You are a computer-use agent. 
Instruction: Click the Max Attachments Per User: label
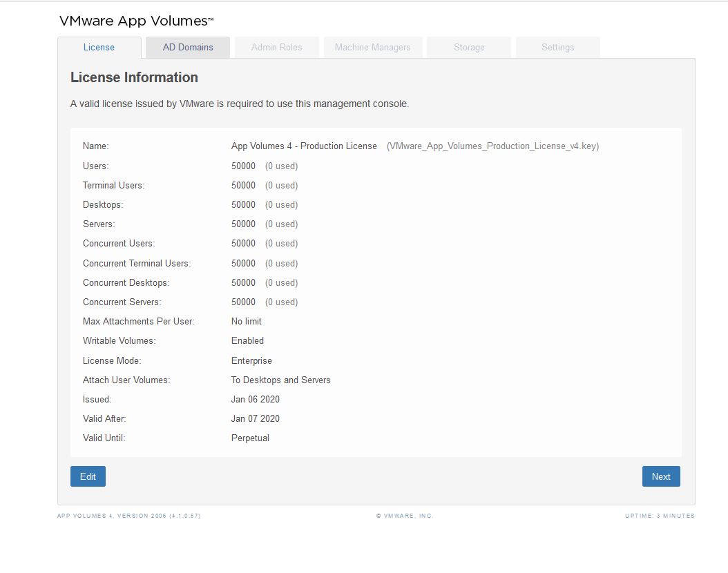139,322
